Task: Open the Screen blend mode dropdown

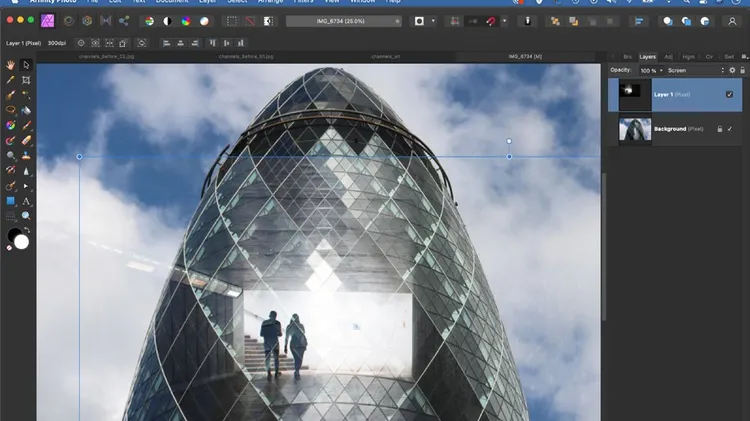Action: [x=695, y=70]
